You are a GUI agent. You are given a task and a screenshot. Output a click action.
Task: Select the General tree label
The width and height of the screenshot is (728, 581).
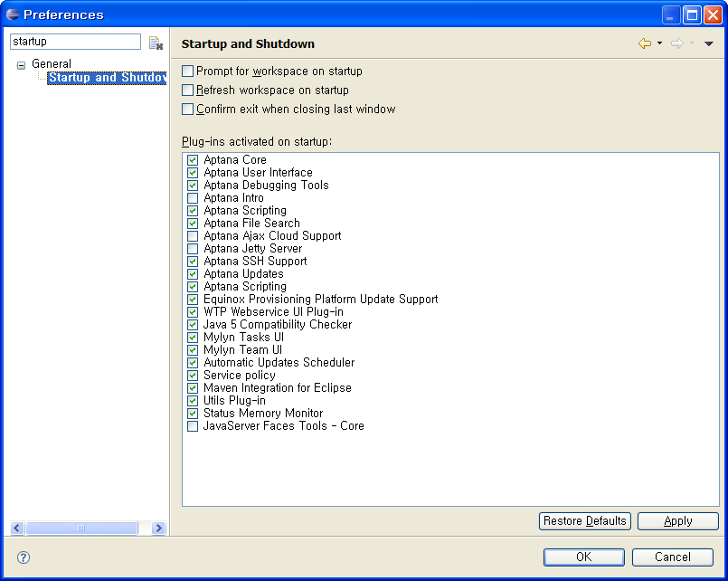point(52,63)
